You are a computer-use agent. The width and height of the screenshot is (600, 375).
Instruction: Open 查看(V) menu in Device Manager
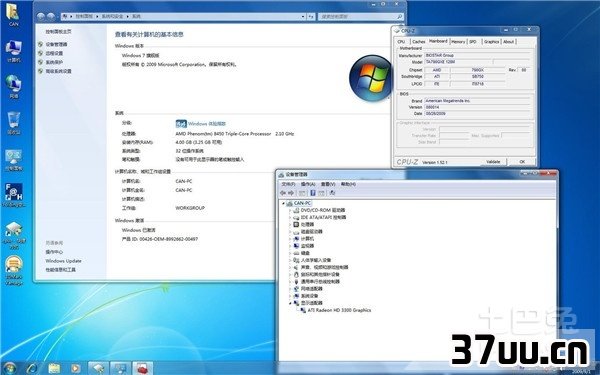coord(328,184)
